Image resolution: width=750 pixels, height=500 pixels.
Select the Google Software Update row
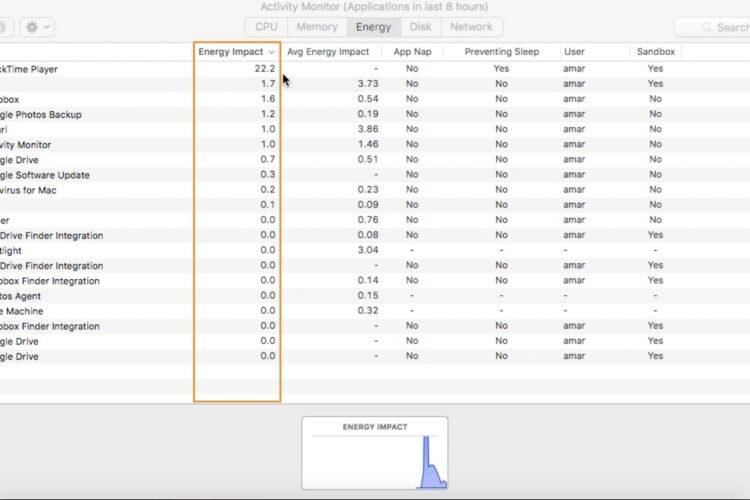tap(375, 175)
